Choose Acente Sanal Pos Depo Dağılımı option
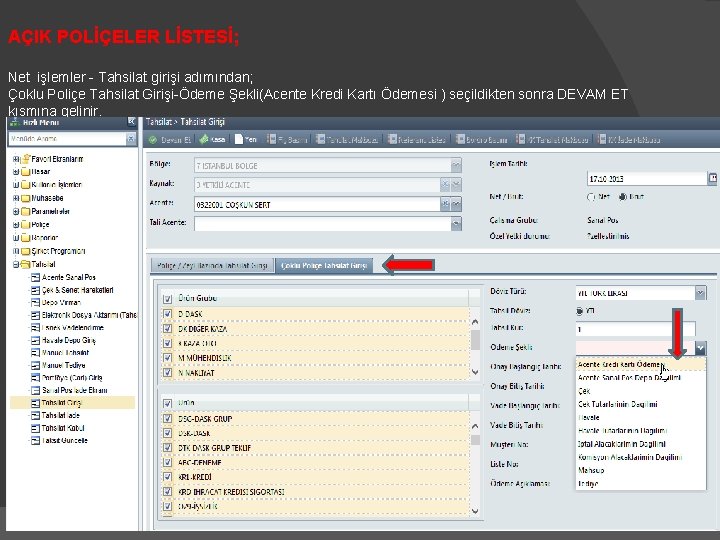The width and height of the screenshot is (720, 540). tap(641, 377)
